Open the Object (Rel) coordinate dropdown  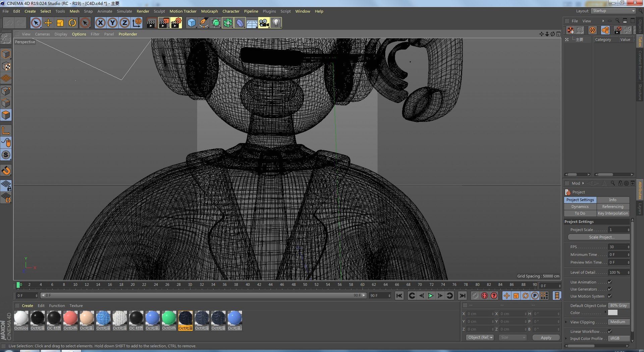click(x=480, y=338)
